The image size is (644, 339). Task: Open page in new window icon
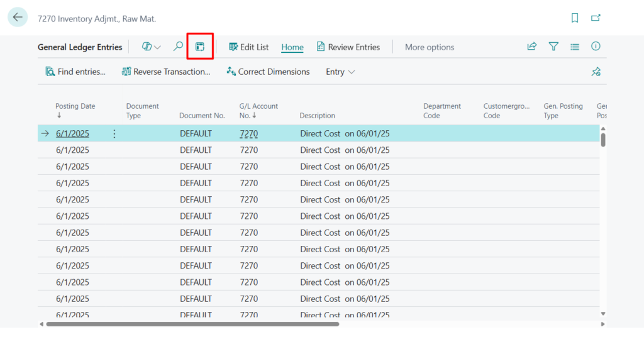coord(596,18)
